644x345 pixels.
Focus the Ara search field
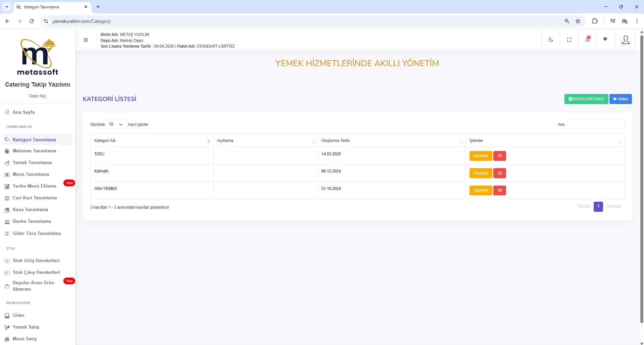(596, 125)
